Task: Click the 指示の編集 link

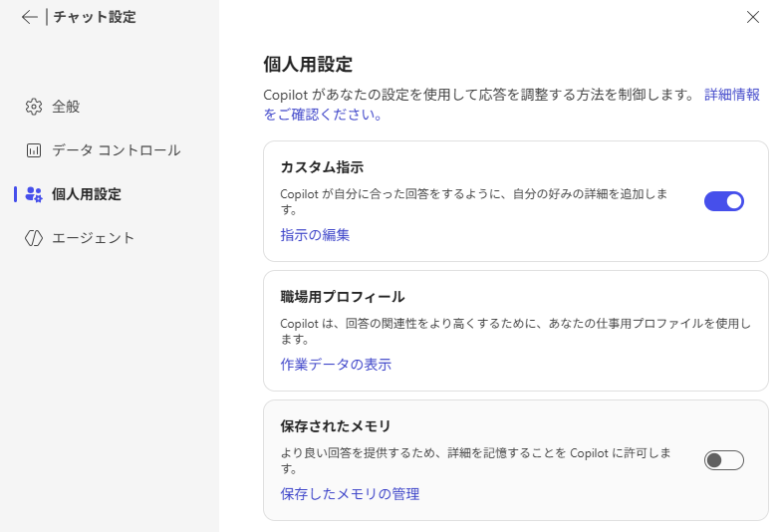Action: point(315,235)
